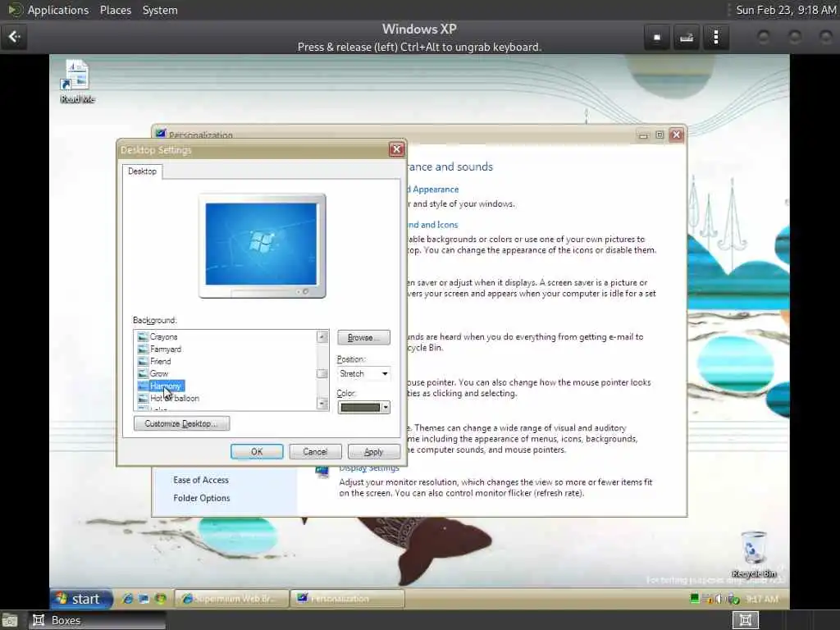The width and height of the screenshot is (840, 630).
Task: Launch the third Quick Launch browser icon
Action: [x=160, y=599]
